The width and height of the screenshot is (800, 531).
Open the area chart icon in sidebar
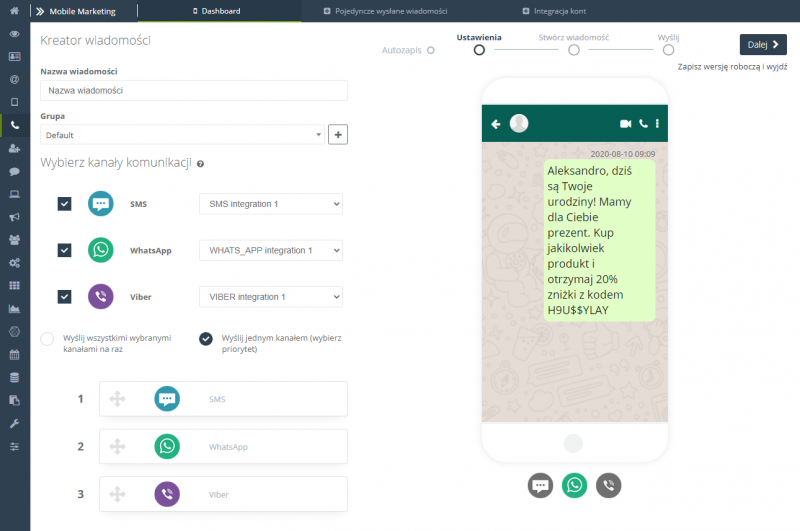(14, 309)
